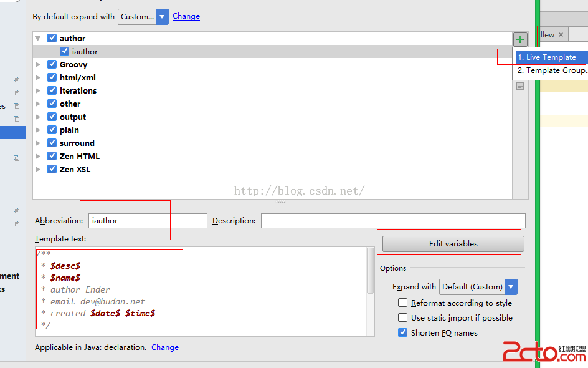Select the 'html/xml' group label
This screenshot has width=588, height=368.
78,78
